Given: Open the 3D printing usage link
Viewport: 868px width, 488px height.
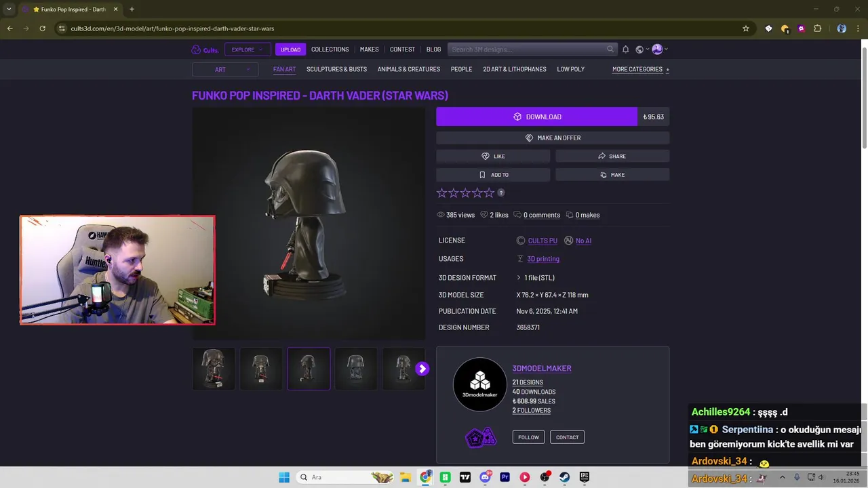Looking at the screenshot, I should point(543,259).
